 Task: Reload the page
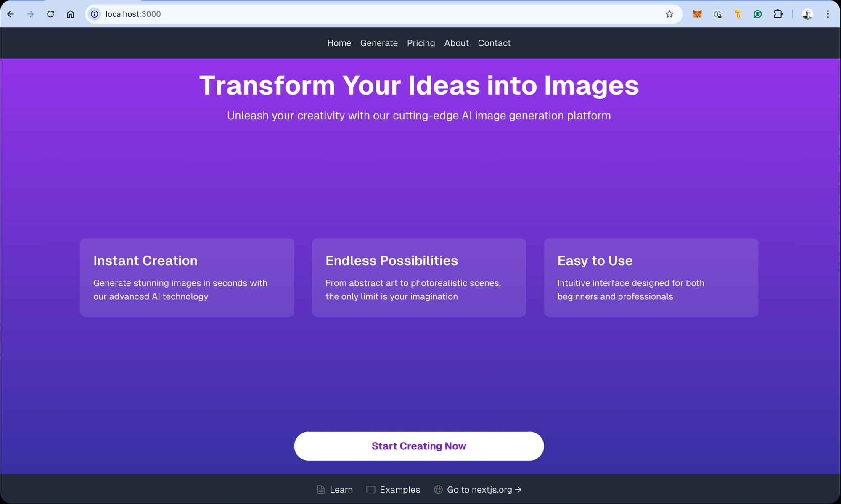tap(50, 14)
